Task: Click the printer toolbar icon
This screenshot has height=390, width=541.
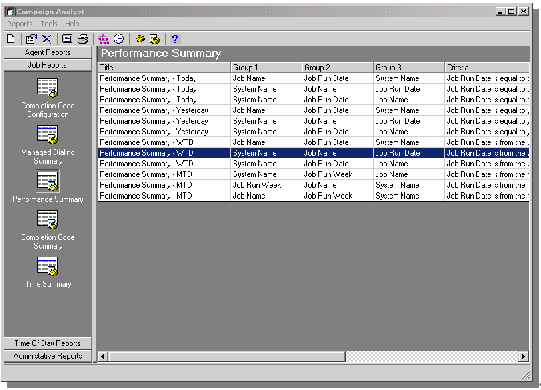Action: click(83, 39)
